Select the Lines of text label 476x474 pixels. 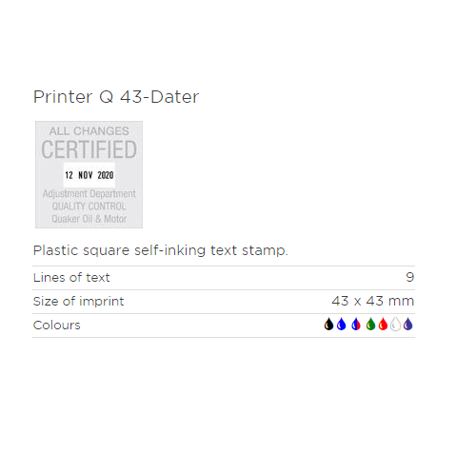71,278
